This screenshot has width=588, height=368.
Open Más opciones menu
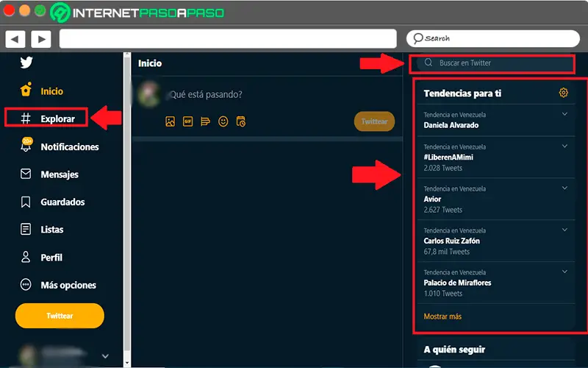point(68,286)
